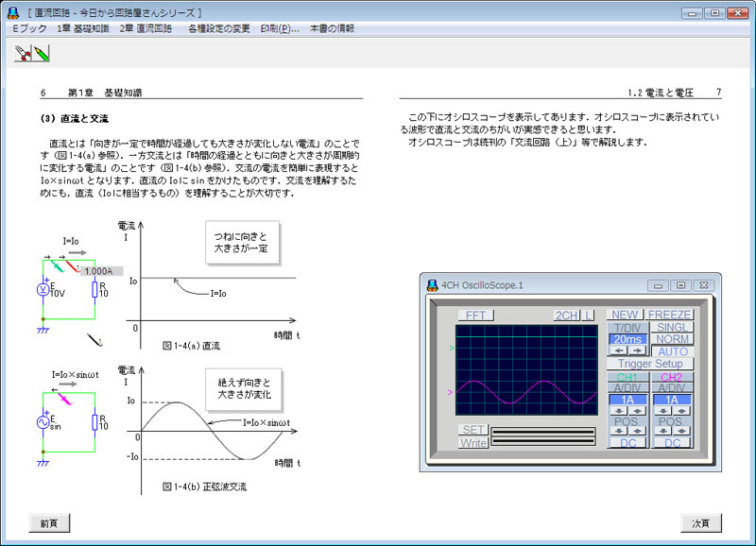This screenshot has width=756, height=546.
Task: Minimize the 4CH OscilloScope.1 window
Action: [x=658, y=285]
